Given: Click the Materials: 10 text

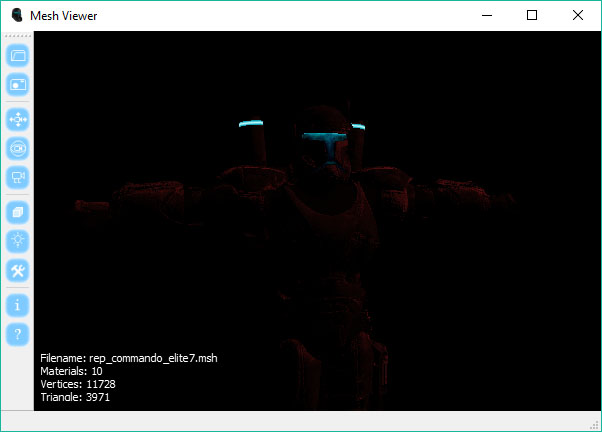Looking at the screenshot, I should point(71,371).
